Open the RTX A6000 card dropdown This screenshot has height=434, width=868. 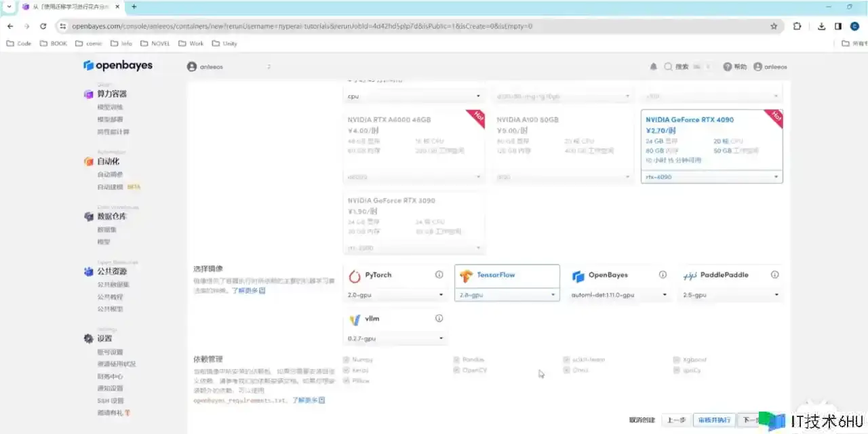pos(414,177)
